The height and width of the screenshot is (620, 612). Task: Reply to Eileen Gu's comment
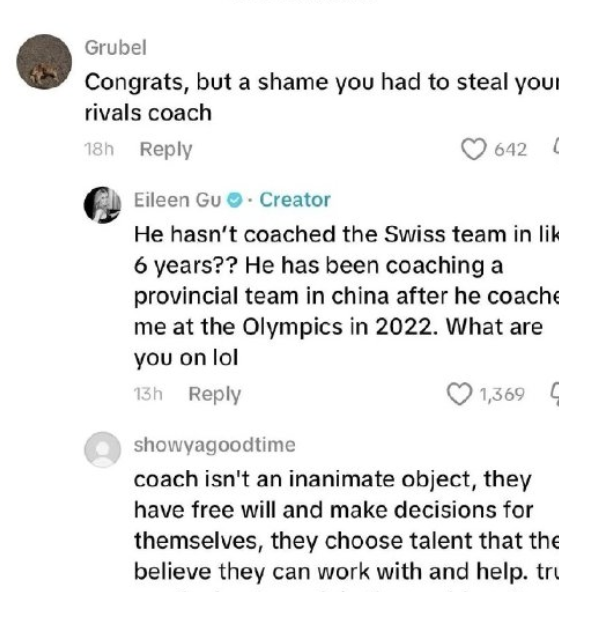[x=214, y=394]
